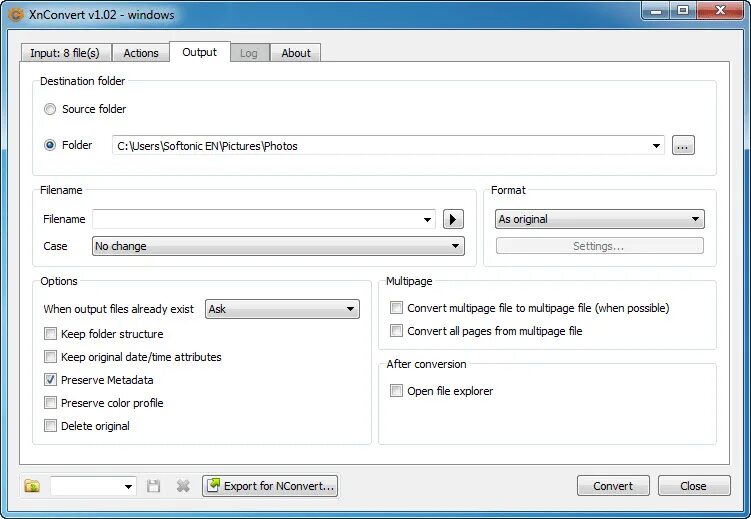Click the filename template arrow button
The width and height of the screenshot is (751, 519).
tap(453, 219)
